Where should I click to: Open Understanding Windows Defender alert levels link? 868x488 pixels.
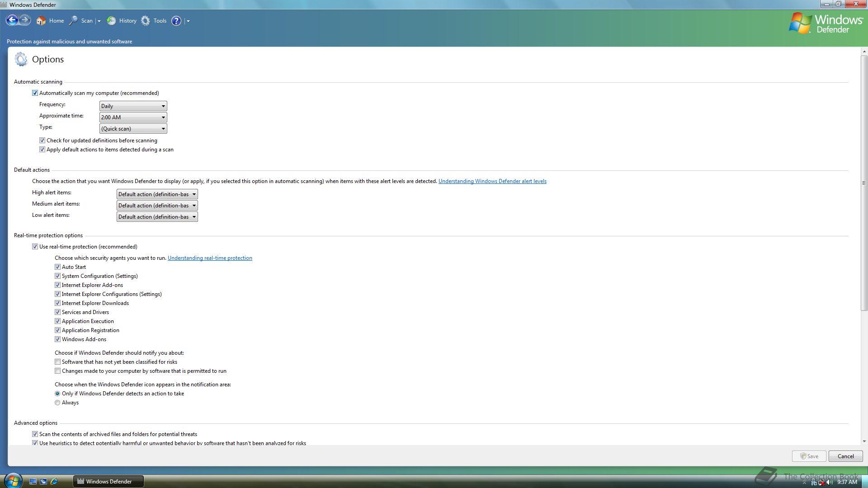pos(492,181)
